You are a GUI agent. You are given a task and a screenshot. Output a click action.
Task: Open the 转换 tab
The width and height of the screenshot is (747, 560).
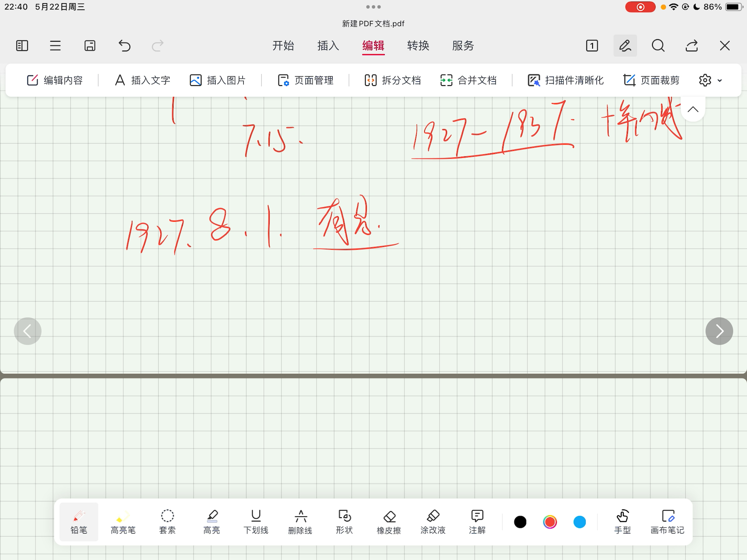[x=418, y=46]
